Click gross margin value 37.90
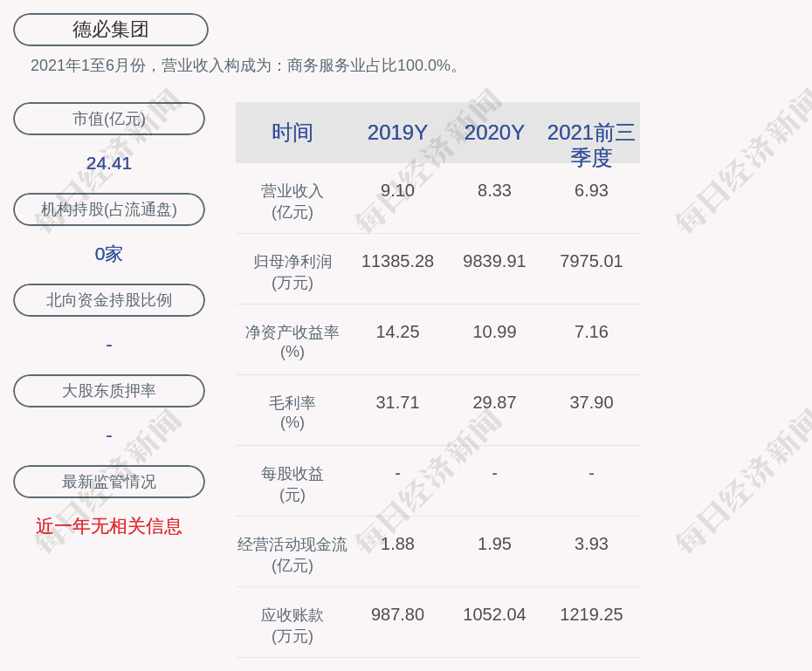 [x=591, y=402]
